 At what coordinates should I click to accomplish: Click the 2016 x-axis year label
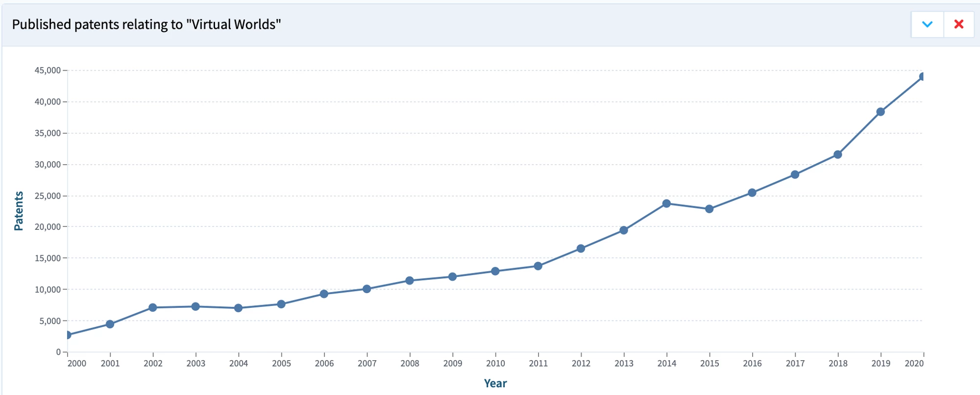[x=752, y=363]
